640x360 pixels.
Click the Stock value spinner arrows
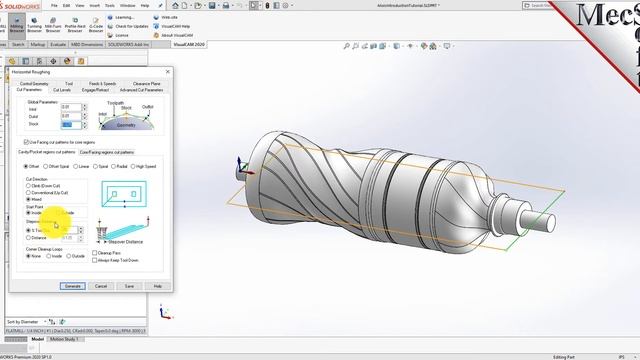pyautogui.click(x=84, y=125)
